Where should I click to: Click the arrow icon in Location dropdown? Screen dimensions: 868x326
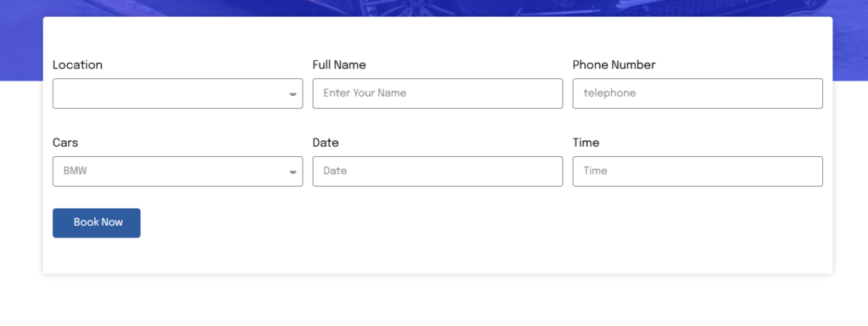(292, 94)
